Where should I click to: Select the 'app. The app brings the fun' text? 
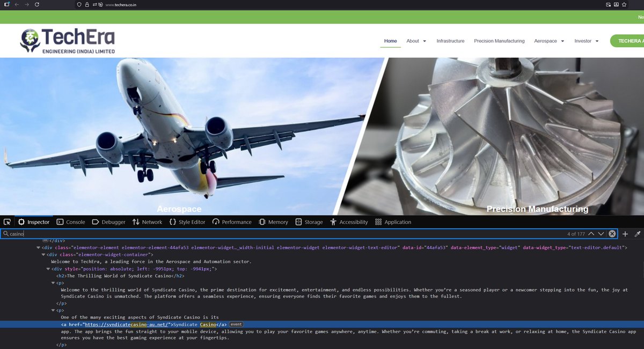click(x=348, y=335)
